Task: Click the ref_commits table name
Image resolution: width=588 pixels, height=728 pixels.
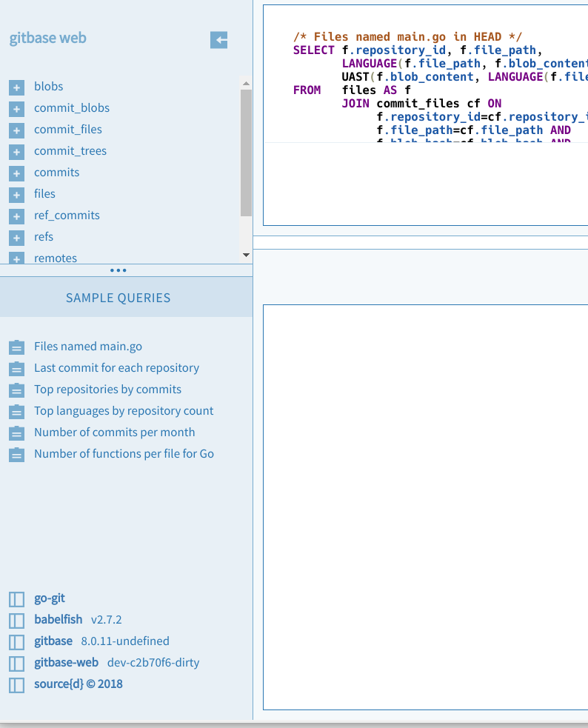Action: tap(67, 215)
